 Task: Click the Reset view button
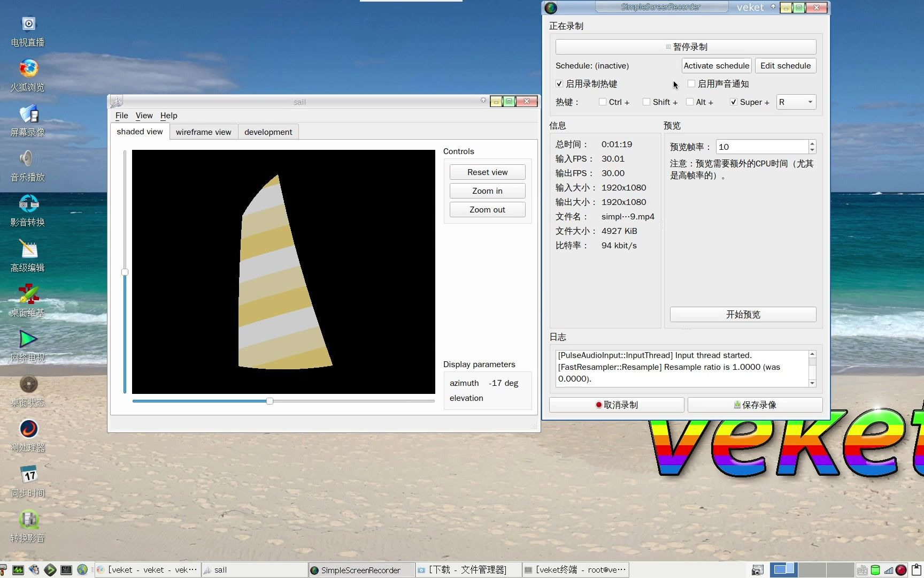click(x=487, y=172)
